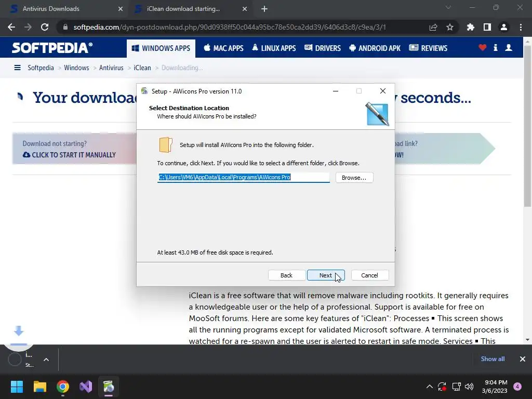This screenshot has height=399, width=532.
Task: Close the Antivirus Downloads tab
Action: tap(121, 9)
